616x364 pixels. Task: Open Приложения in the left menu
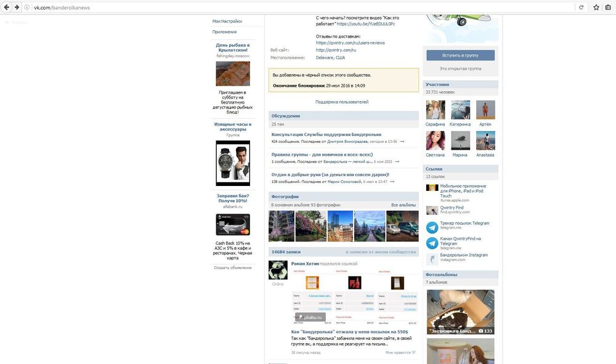[x=224, y=31]
